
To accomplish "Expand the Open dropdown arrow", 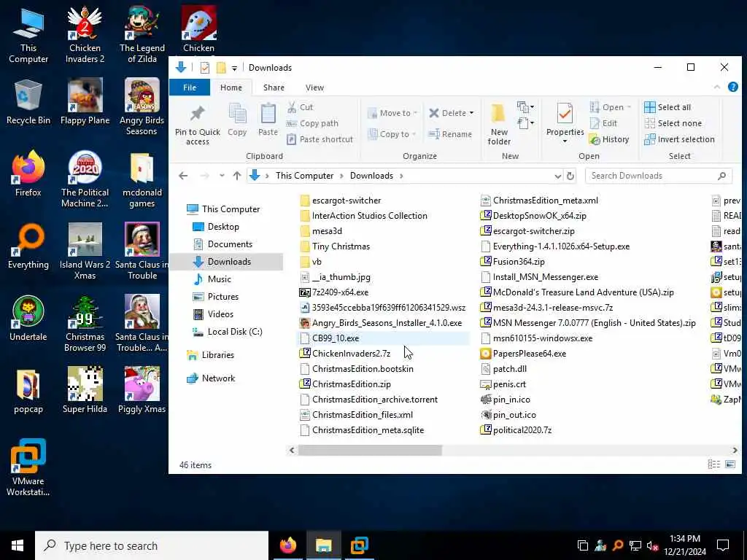I will click(629, 107).
